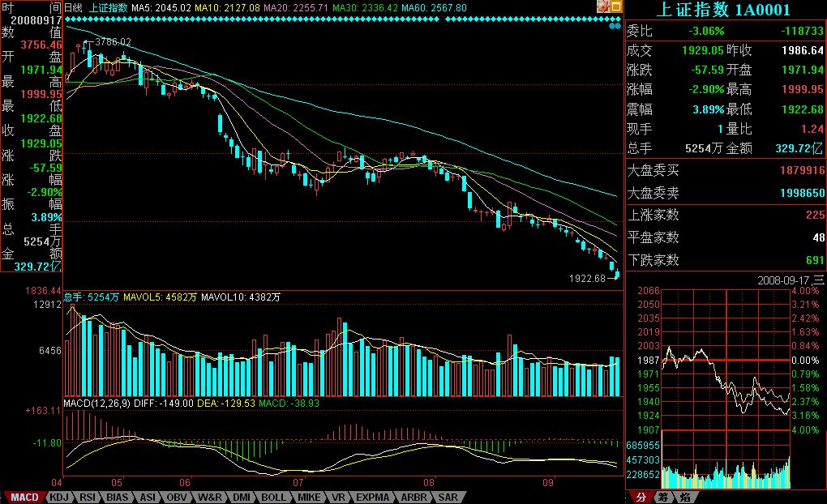Switch to the 焰 tab in the right panel
The height and width of the screenshot is (504, 827).
click(685, 497)
